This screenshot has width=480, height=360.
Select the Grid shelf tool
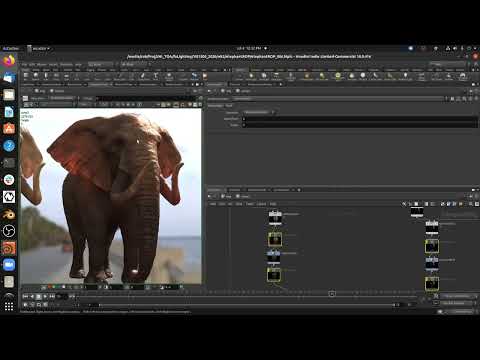point(66,76)
